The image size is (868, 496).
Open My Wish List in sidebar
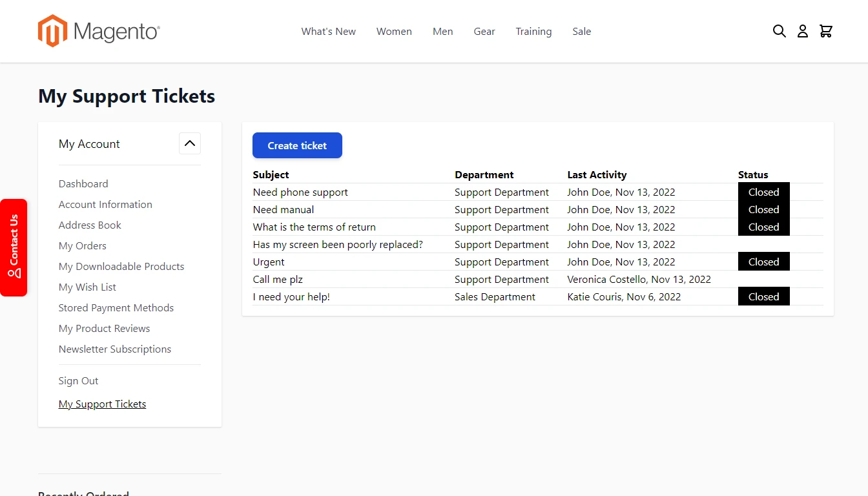87,287
